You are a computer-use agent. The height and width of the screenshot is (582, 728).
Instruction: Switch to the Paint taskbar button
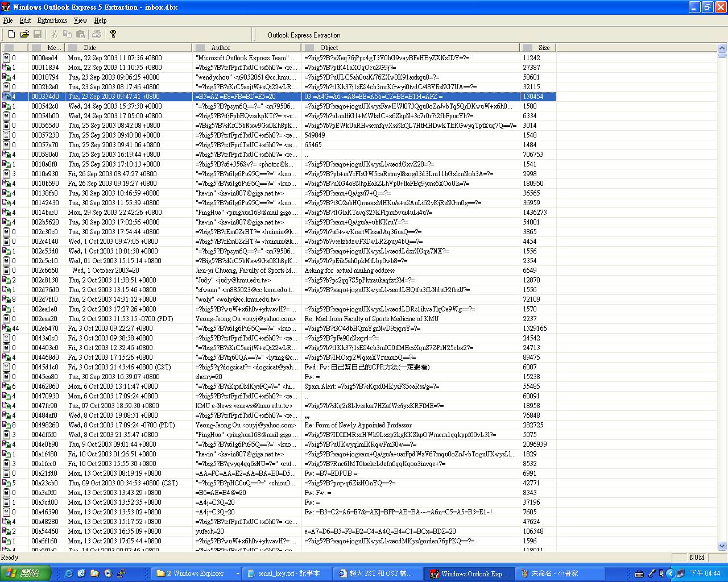pyautogui.click(x=560, y=573)
